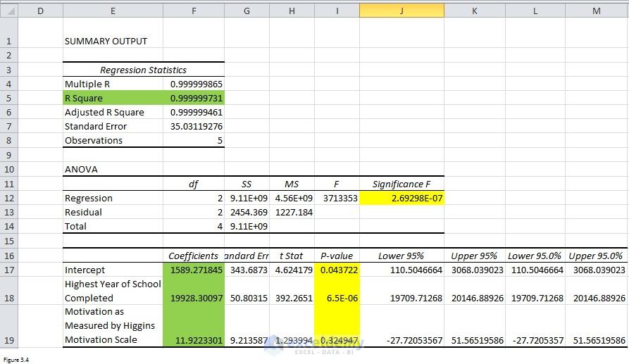Select column M header
The width and height of the screenshot is (629, 364).
tap(597, 11)
